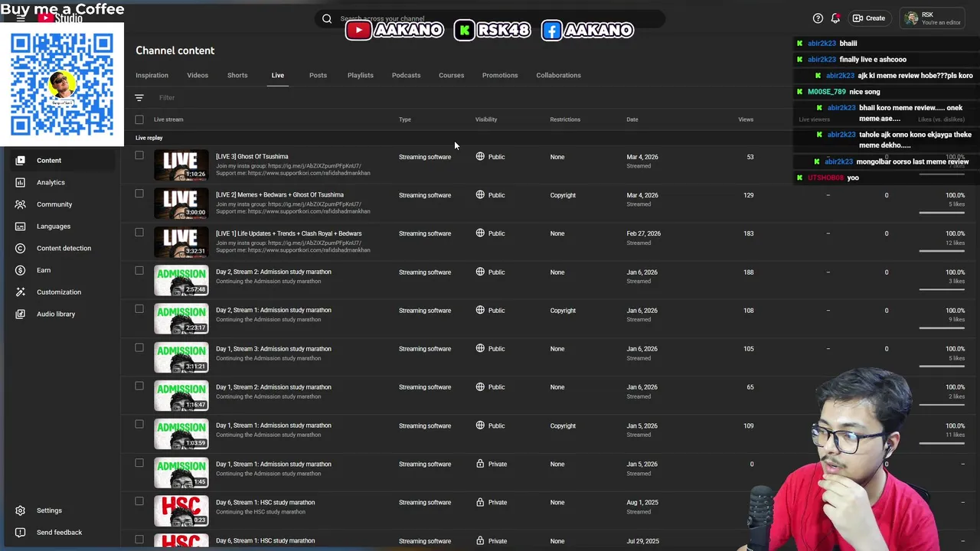Click Public visibility on Day 1, Stream 2

pos(496,386)
